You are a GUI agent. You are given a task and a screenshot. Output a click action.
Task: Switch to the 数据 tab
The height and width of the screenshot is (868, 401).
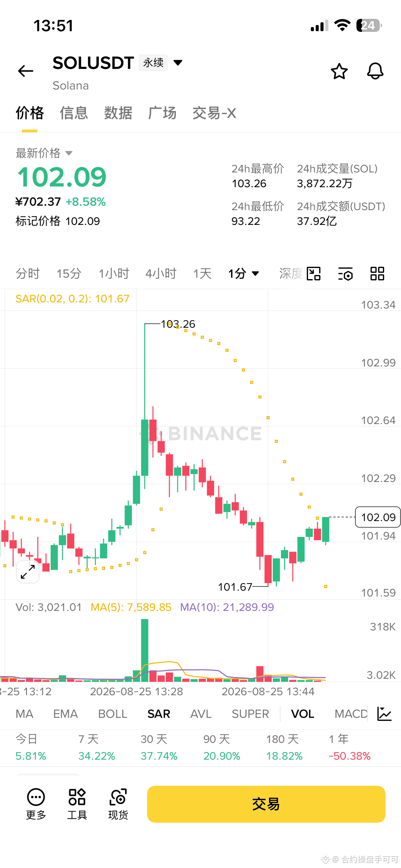(118, 113)
